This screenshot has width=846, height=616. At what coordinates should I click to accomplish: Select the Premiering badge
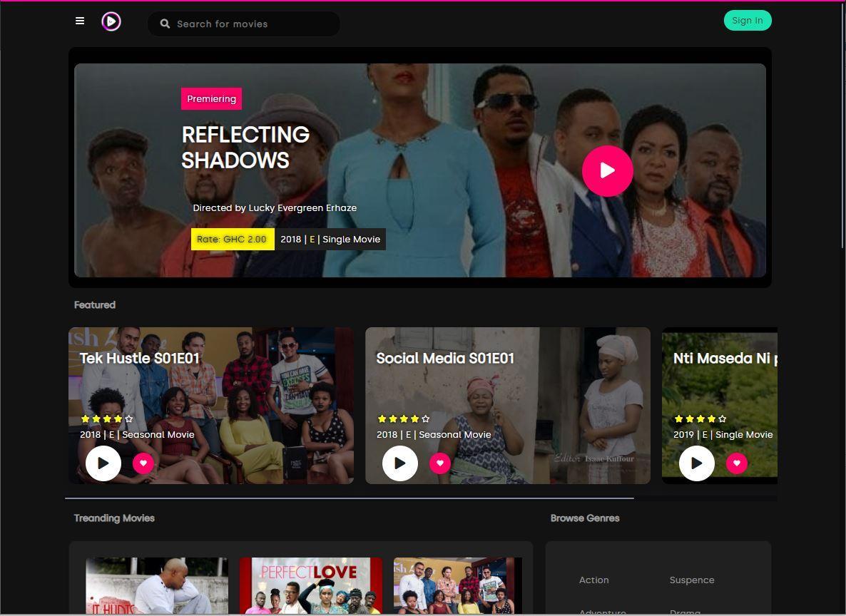[x=211, y=98]
